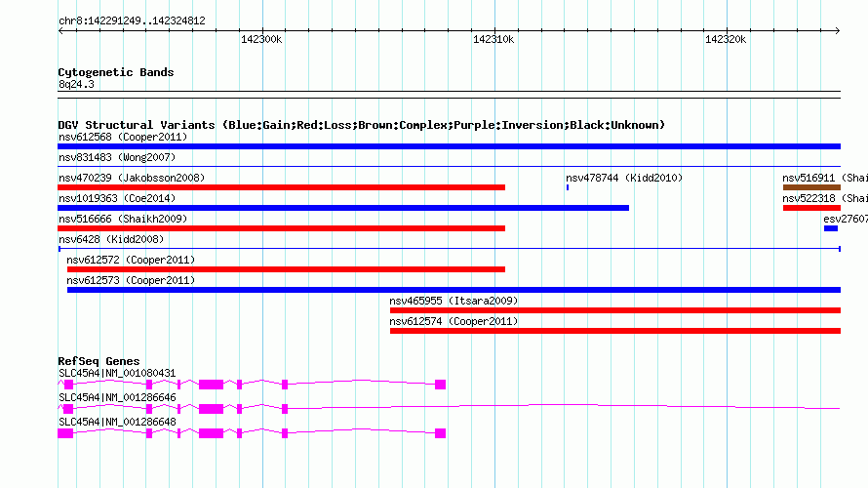Click the brown nsv516911 complex variant bar
Screen dimensions: 868x488
click(811, 187)
